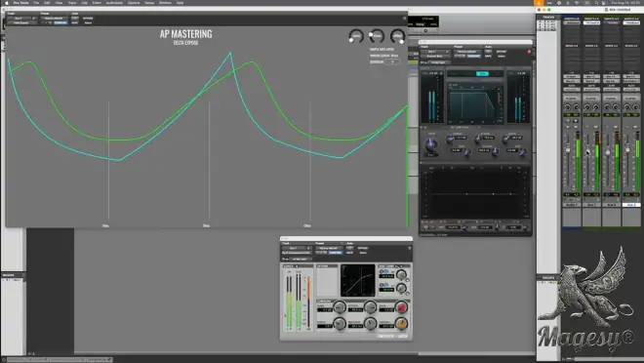Open the Edit menu
The height and width of the screenshot is (363, 644).
tap(47, 3)
